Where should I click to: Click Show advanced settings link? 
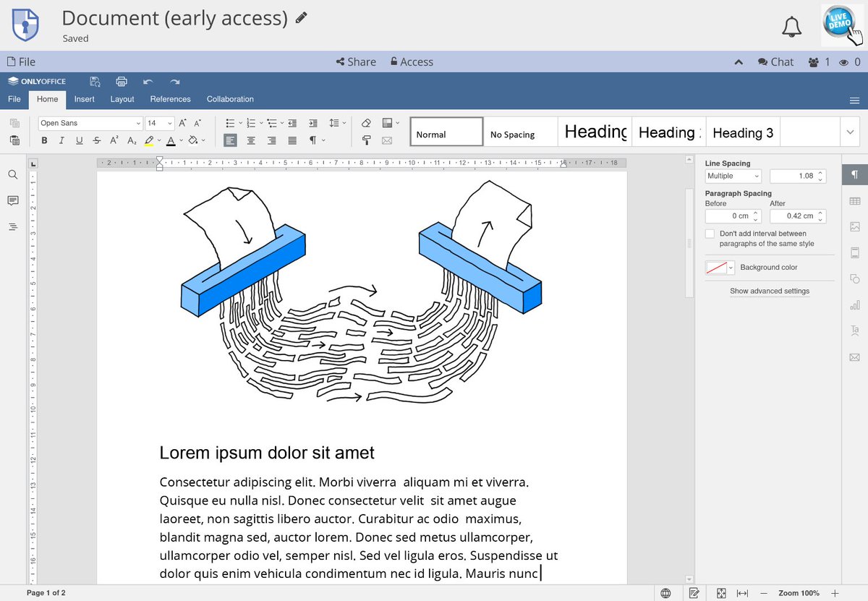pyautogui.click(x=770, y=291)
